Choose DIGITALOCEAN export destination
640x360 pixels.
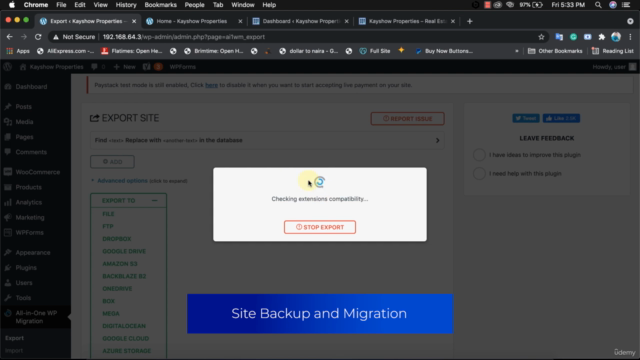point(124,326)
